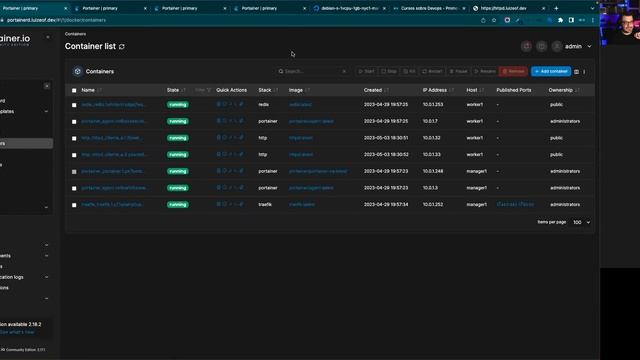Click the Resume containers button
640x360 pixels.
click(485, 71)
